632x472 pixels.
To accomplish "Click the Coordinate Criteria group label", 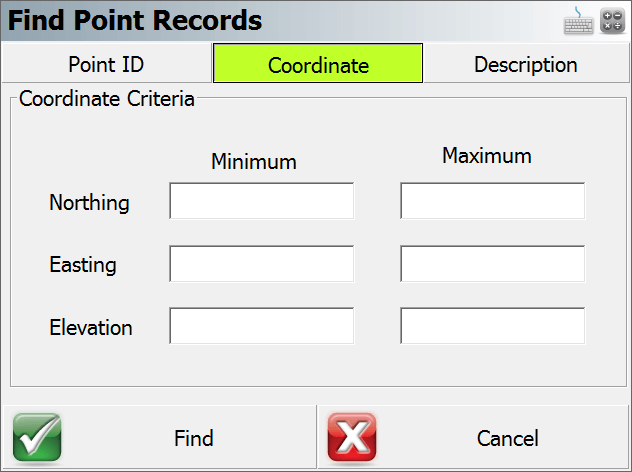I will tap(107, 99).
